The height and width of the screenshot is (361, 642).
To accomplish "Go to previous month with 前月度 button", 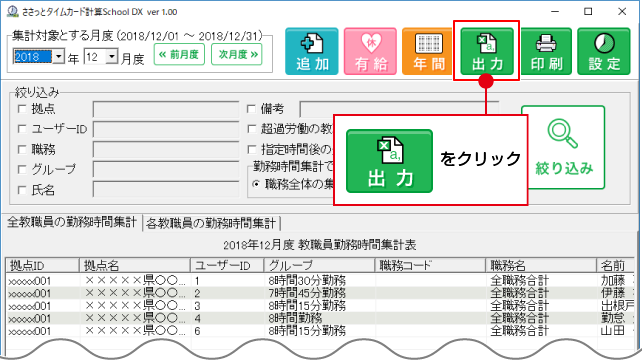I will click(x=179, y=54).
